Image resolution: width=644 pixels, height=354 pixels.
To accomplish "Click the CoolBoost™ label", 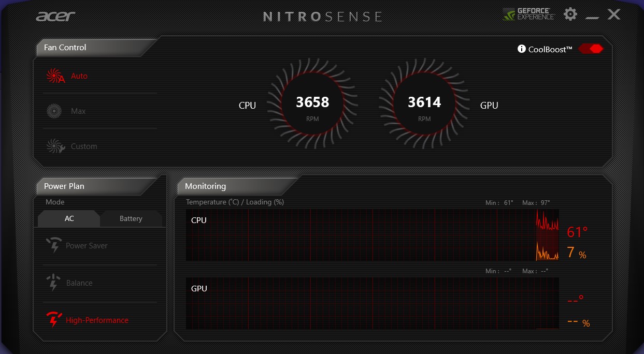I will pos(550,49).
